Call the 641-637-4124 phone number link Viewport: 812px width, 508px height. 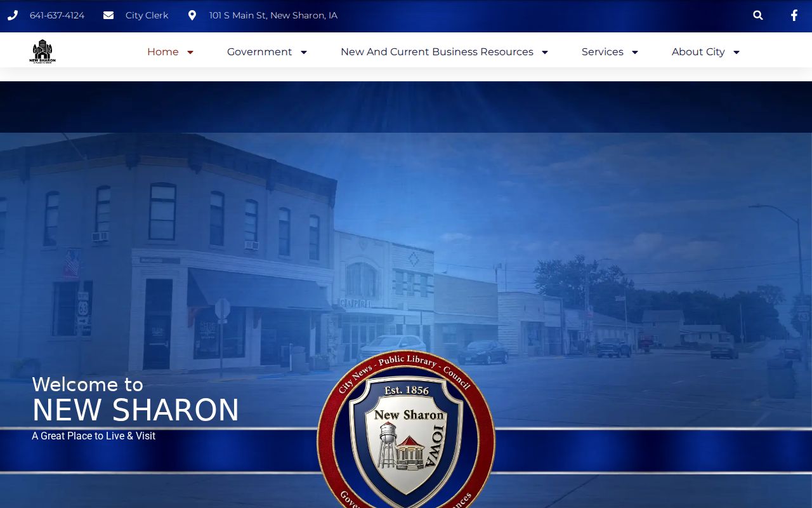point(57,15)
